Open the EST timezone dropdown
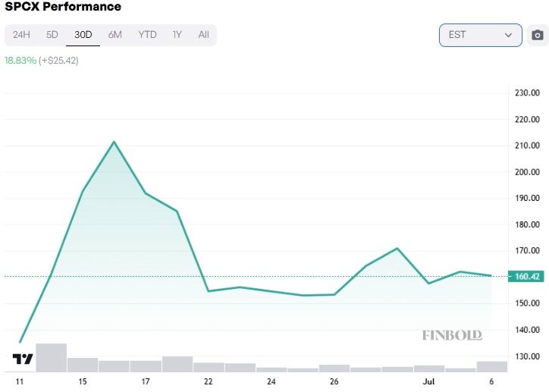This screenshot has width=549, height=392. pyautogui.click(x=481, y=35)
